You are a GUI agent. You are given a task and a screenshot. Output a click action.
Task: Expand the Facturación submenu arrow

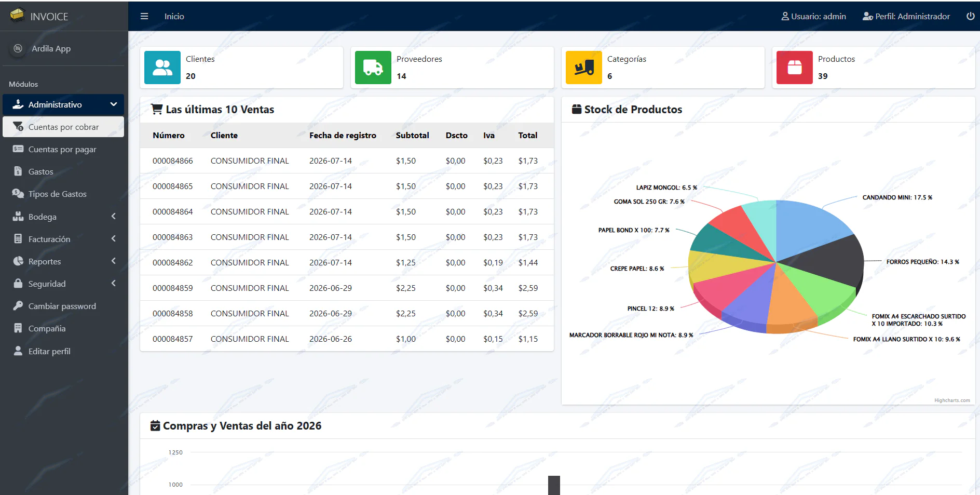point(114,239)
